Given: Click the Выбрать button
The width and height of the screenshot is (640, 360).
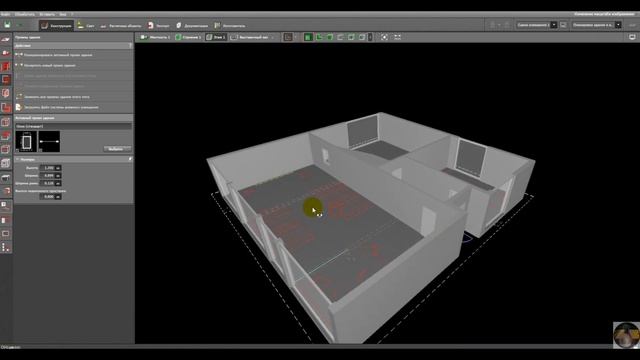Looking at the screenshot, I should 118,149.
